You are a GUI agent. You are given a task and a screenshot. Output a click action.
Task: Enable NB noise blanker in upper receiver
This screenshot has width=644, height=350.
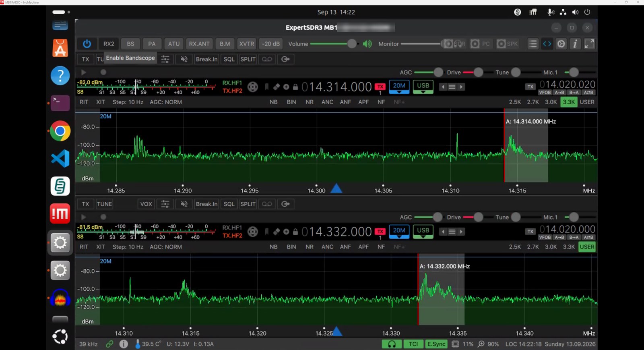274,102
